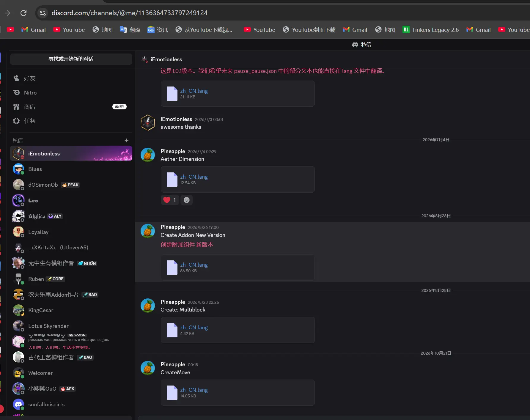Screen dimensions: 530x420
Task: Open the Welcomer direct message
Action: (71, 373)
